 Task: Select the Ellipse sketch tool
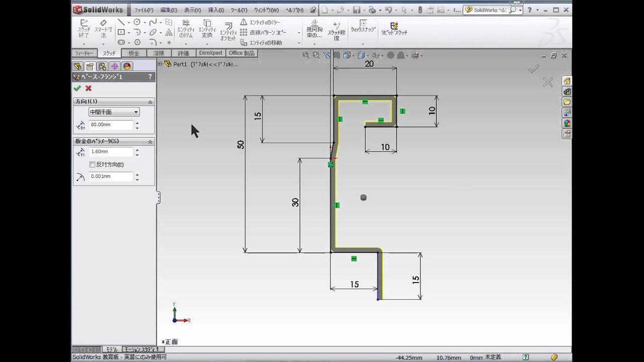tap(153, 32)
